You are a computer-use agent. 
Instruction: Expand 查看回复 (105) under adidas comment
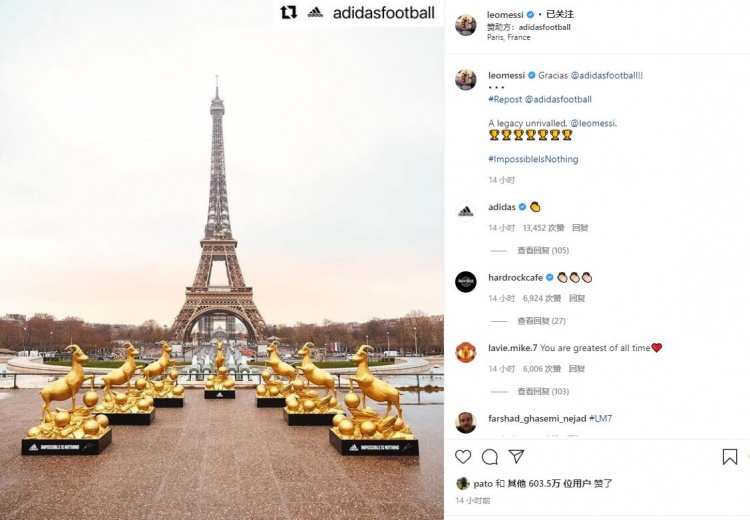tap(543, 250)
